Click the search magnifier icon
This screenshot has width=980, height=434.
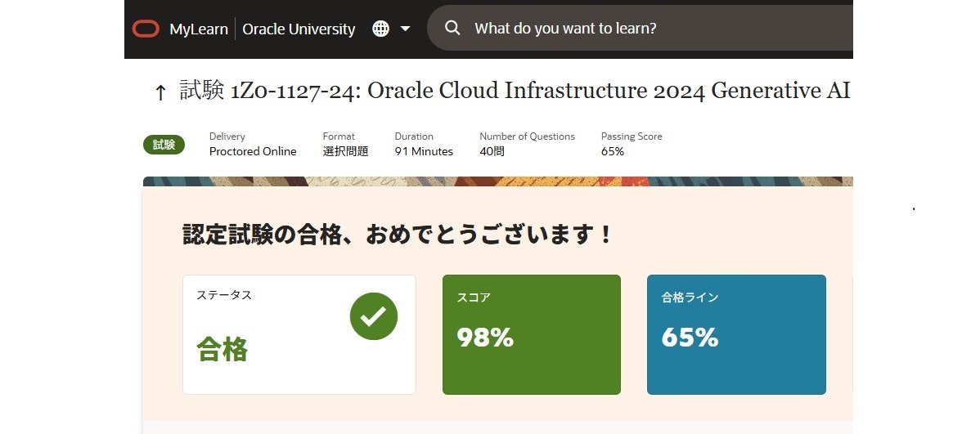(x=452, y=28)
